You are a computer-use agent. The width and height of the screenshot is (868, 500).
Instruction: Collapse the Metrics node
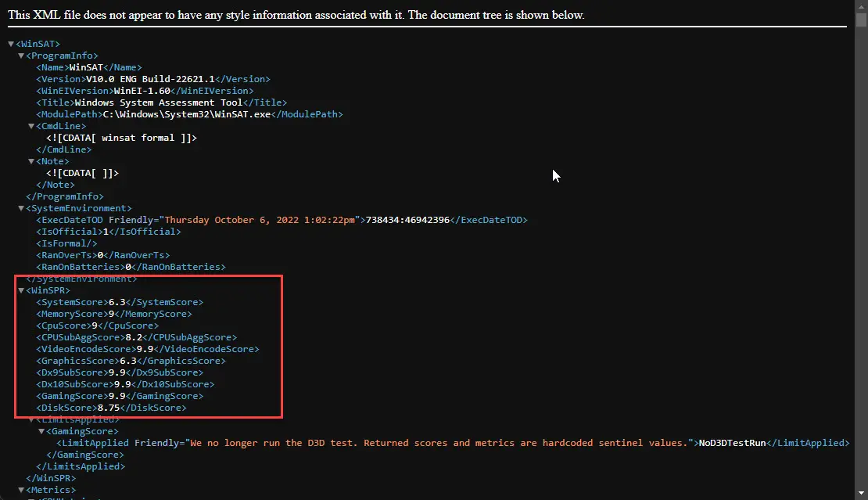coord(21,490)
